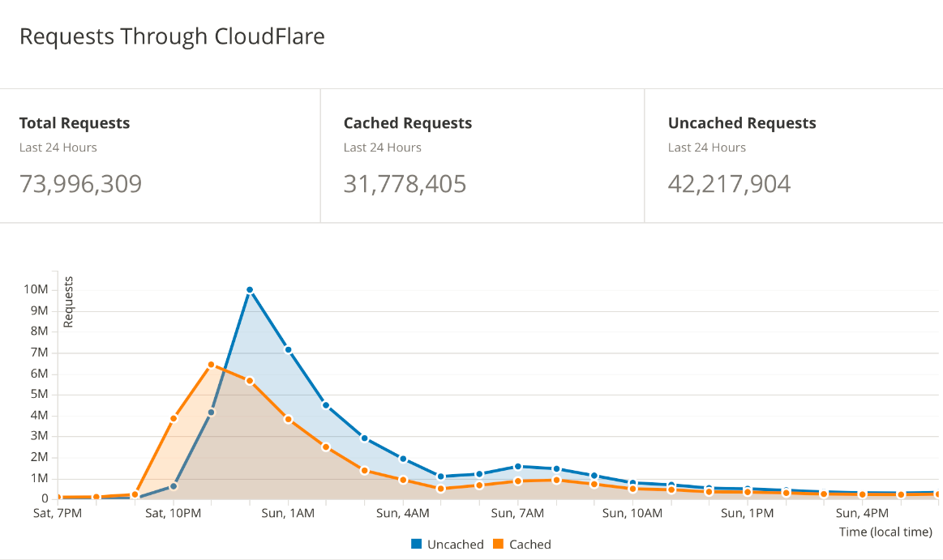Screen dimensions: 943x560
Task: Click the Sun, 4PM axis label
Action: click(863, 514)
